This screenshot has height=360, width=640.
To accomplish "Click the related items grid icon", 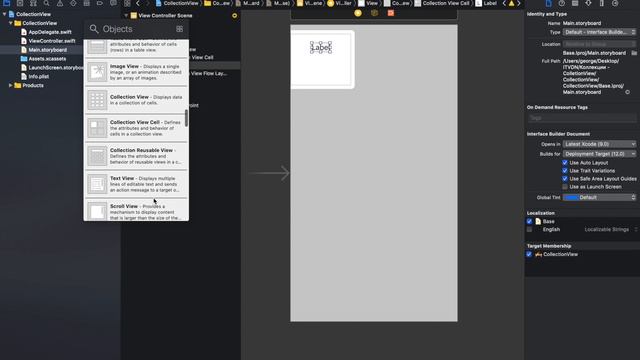I will pyautogui.click(x=127, y=3).
